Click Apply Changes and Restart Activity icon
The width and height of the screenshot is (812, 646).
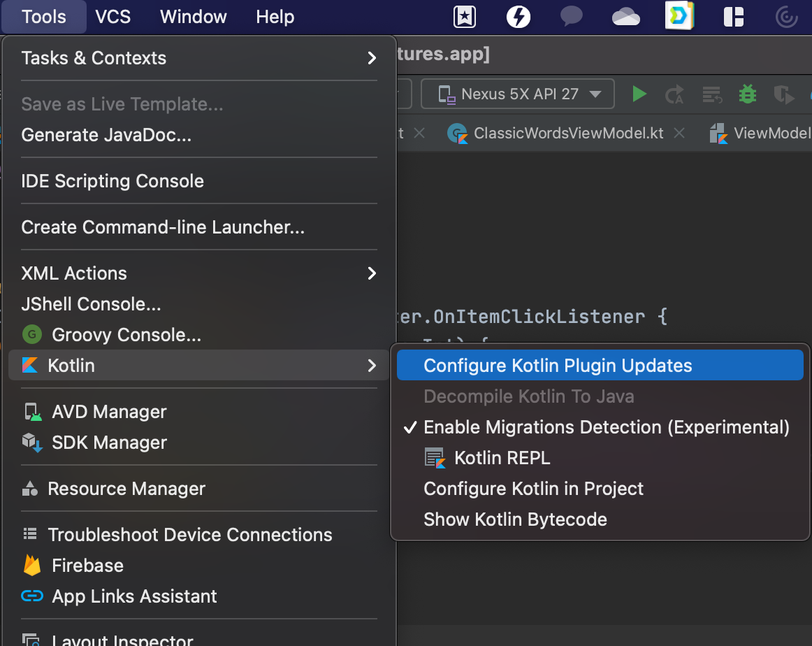point(675,94)
